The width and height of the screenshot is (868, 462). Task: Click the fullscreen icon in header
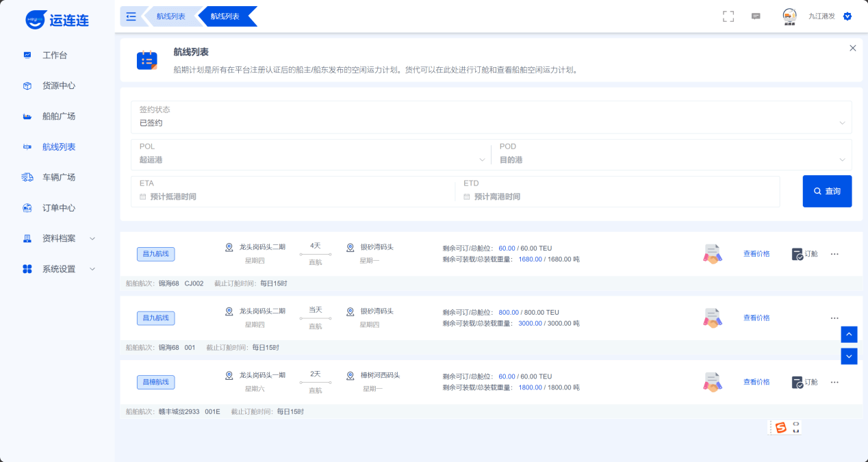[x=728, y=16]
